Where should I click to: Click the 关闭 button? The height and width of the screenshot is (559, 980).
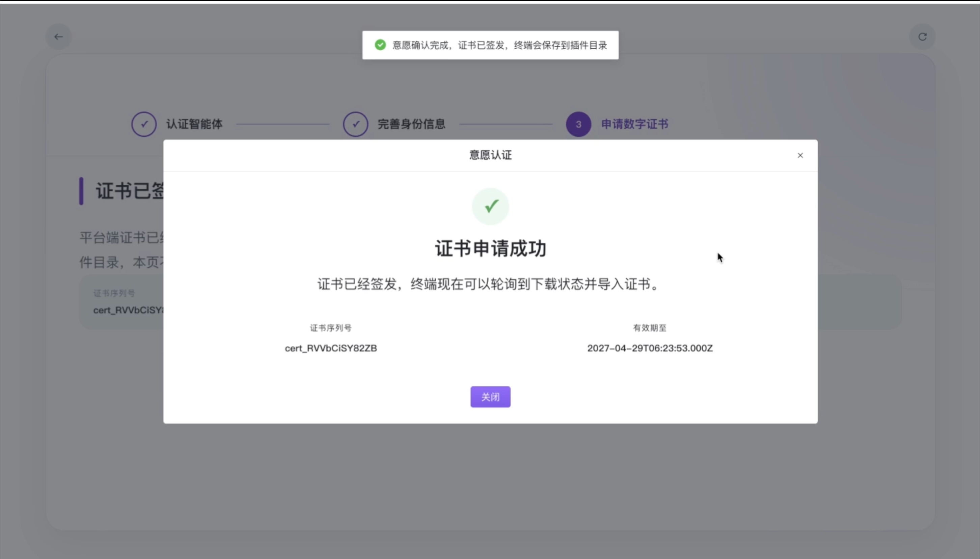point(490,397)
